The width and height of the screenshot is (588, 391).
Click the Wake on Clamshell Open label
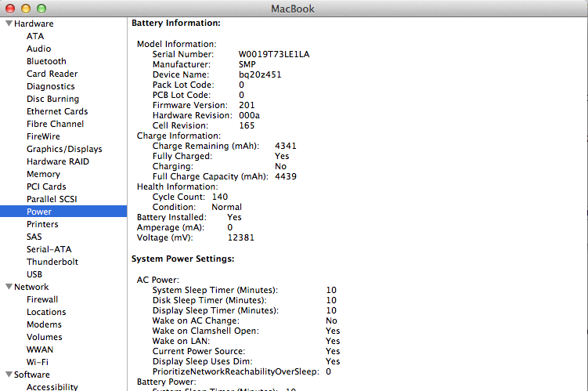(205, 331)
